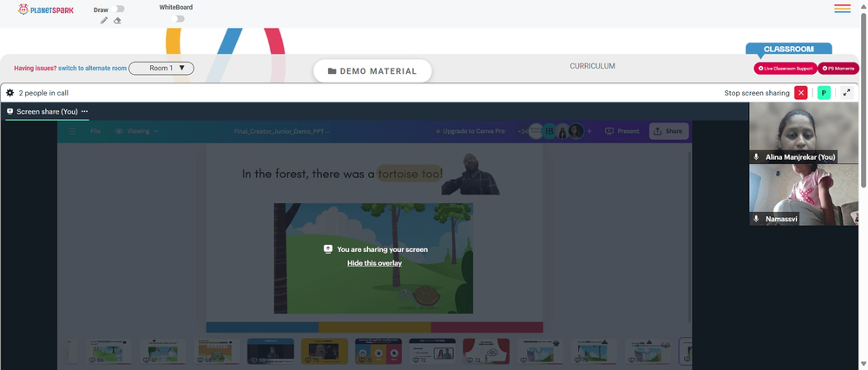868x370 pixels.
Task: Select slide thumbnail 70
Action: (325, 351)
